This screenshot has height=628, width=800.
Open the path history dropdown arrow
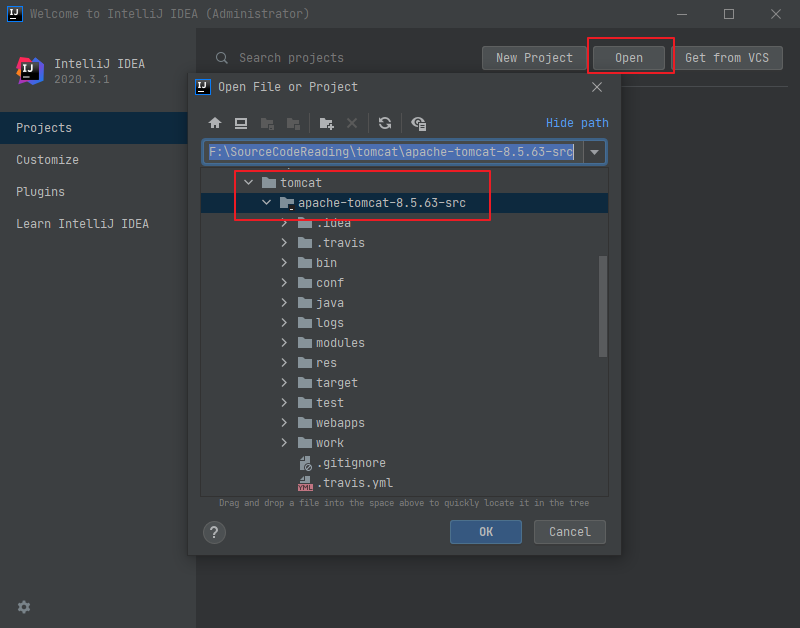(x=594, y=152)
